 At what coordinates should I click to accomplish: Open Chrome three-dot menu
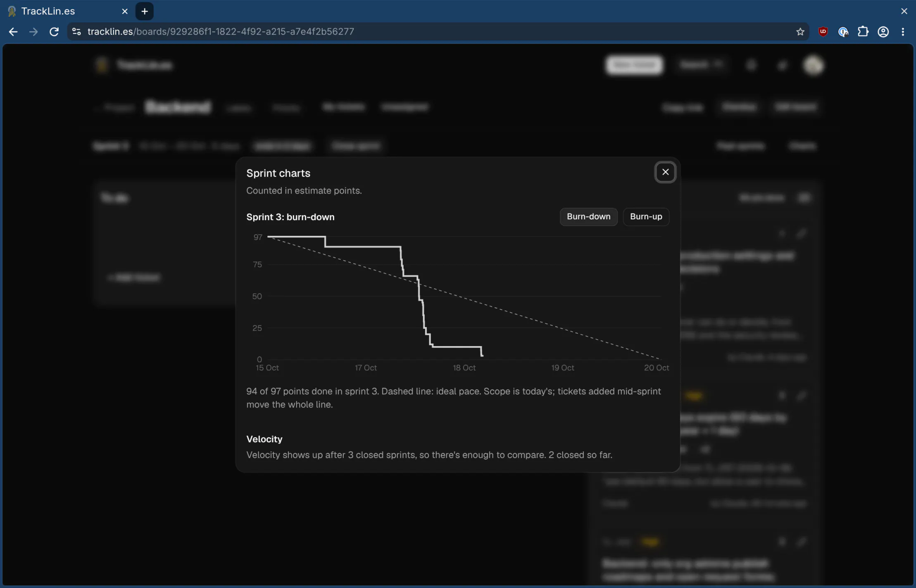click(903, 32)
